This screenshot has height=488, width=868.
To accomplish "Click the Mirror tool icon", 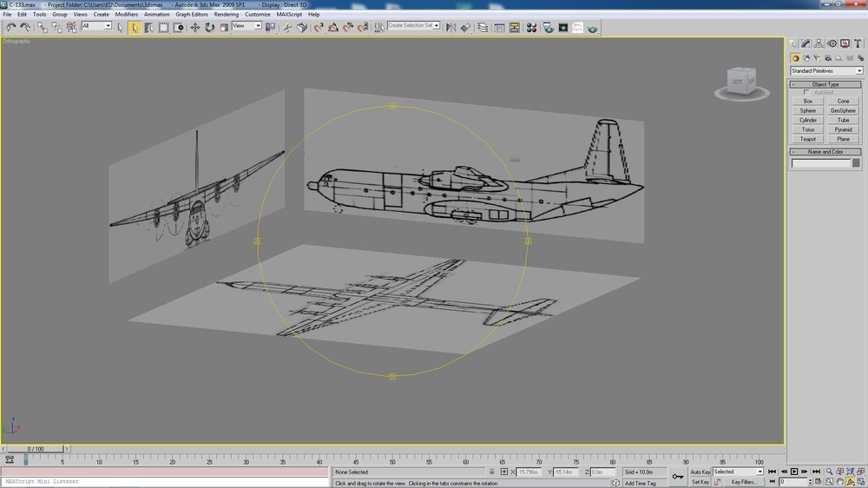I will click(450, 27).
